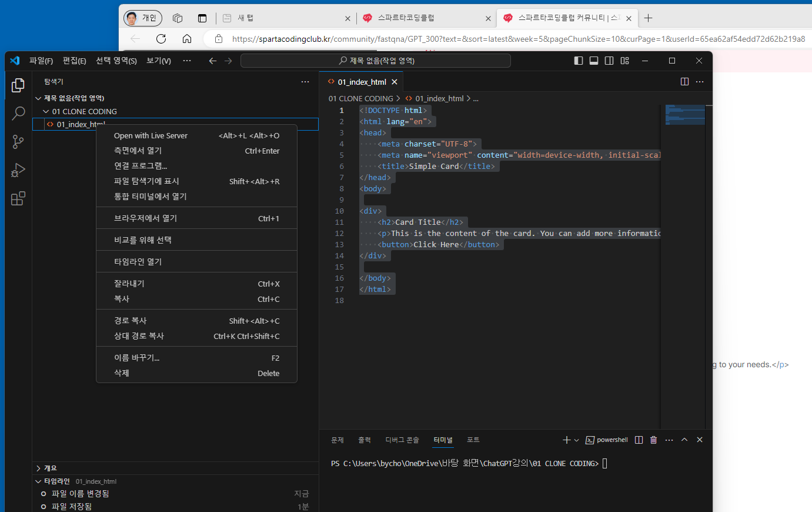The image size is (812, 512).
Task: Open Customize Layout icon
Action: click(x=624, y=61)
